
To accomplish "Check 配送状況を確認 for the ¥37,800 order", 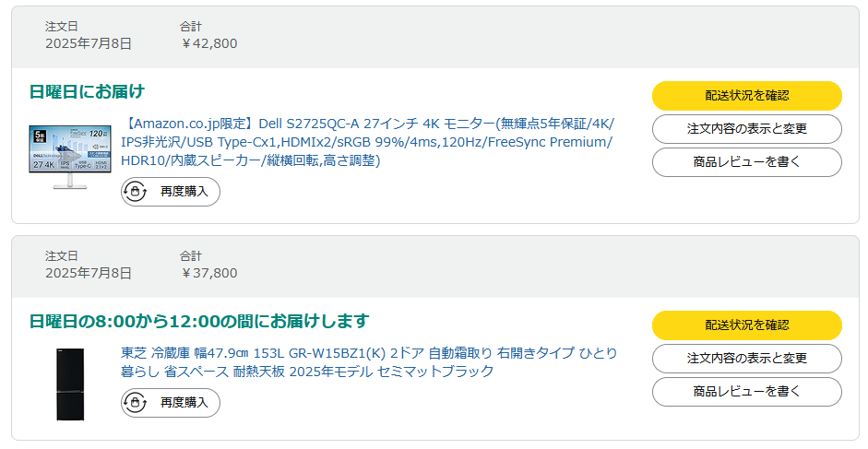I will coord(747,325).
